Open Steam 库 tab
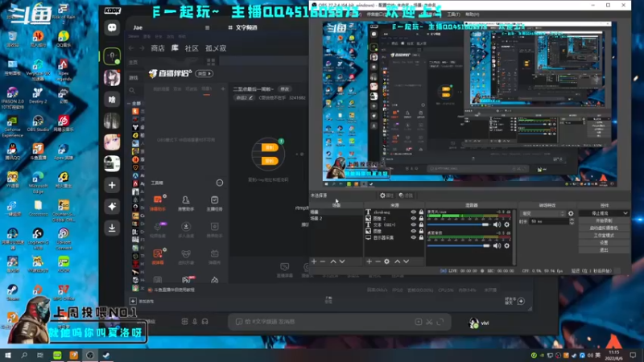Image resolution: width=644 pixels, height=362 pixels. point(175,48)
